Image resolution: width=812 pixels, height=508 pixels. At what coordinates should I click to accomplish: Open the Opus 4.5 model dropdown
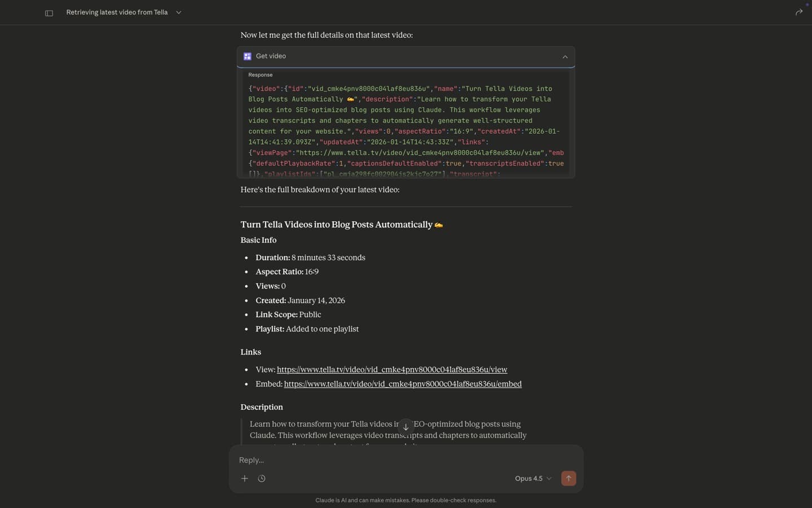tap(532, 478)
